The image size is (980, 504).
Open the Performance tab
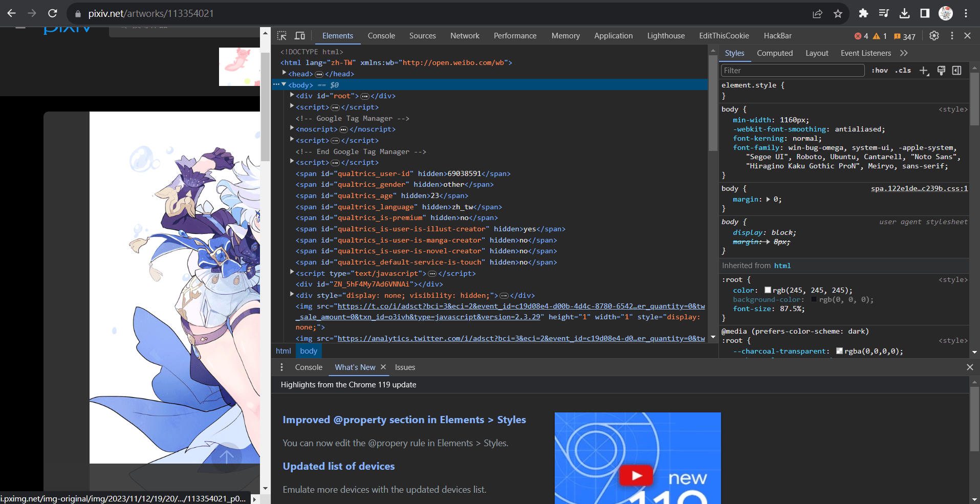coord(515,36)
